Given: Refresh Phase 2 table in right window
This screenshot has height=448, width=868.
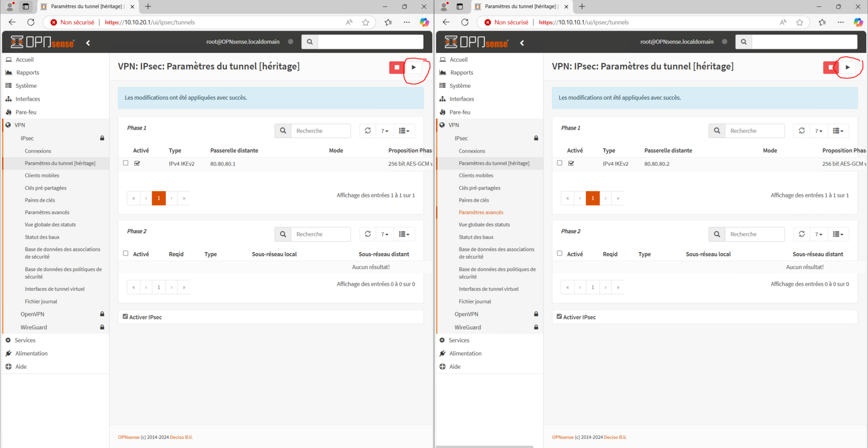Looking at the screenshot, I should coord(801,234).
